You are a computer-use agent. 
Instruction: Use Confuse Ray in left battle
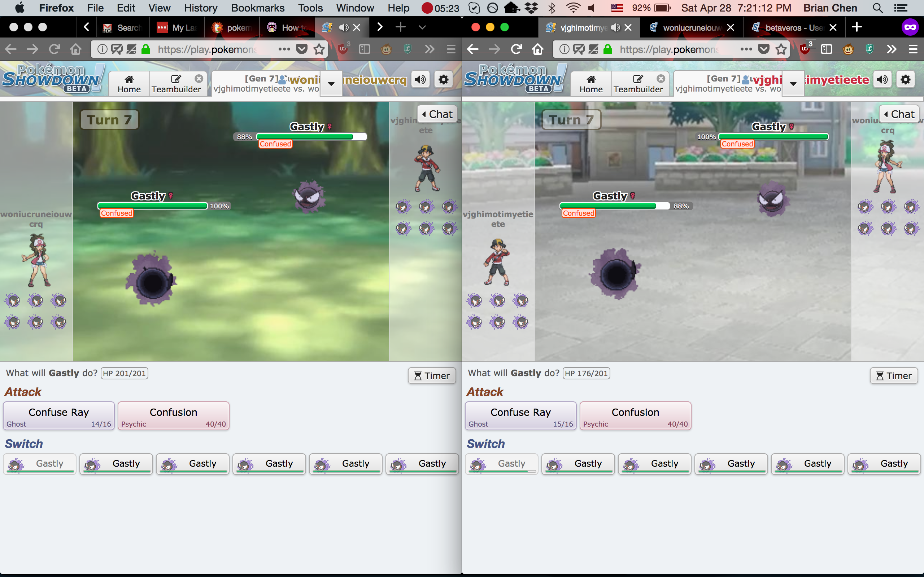59,416
